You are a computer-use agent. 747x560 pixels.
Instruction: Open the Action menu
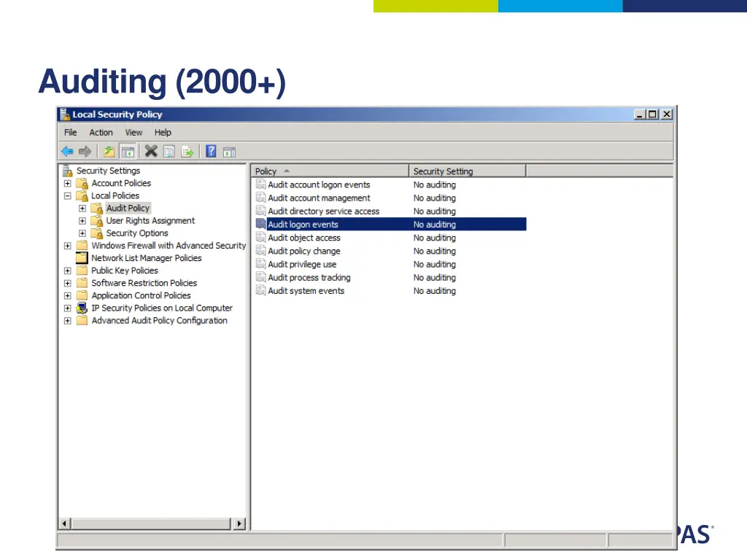click(x=101, y=133)
